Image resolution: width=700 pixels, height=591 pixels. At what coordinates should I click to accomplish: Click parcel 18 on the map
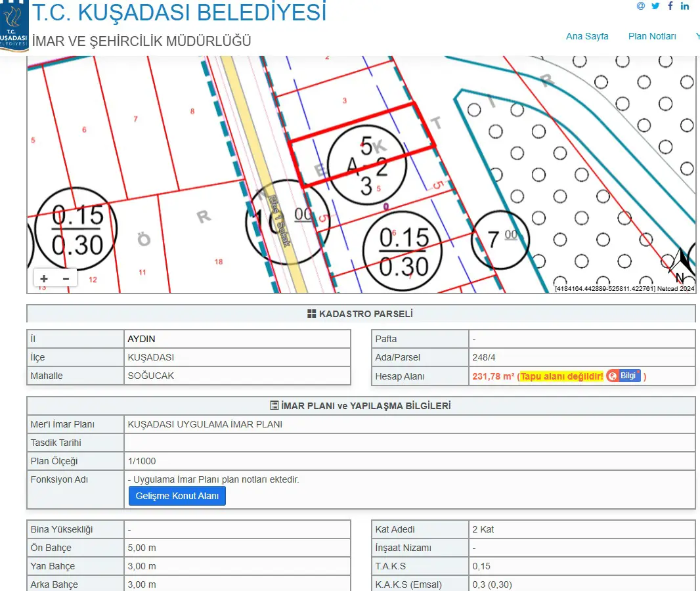[218, 261]
